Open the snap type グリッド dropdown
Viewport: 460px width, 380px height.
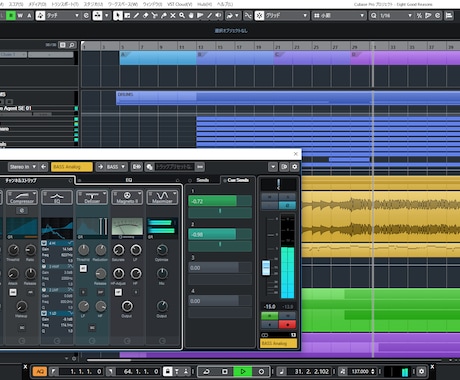point(286,15)
